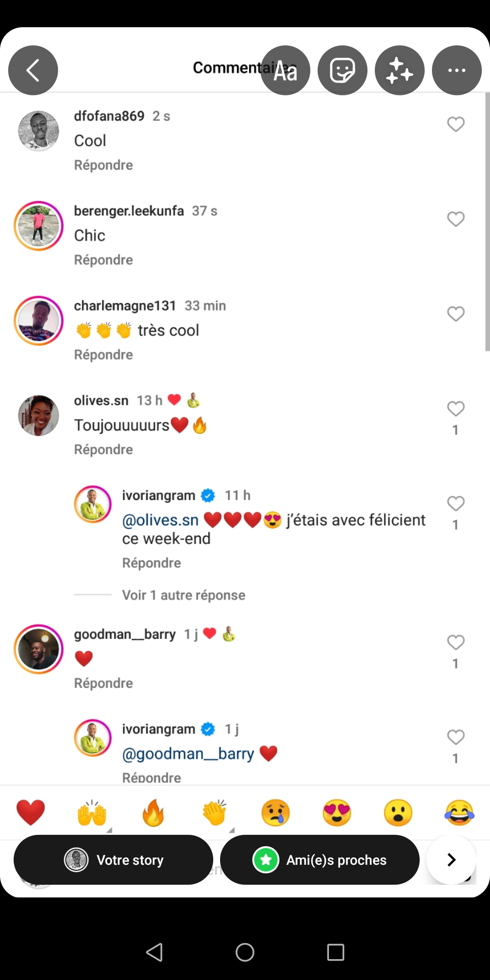Tap the sparkles effects icon
The width and height of the screenshot is (490, 980).
tap(400, 70)
